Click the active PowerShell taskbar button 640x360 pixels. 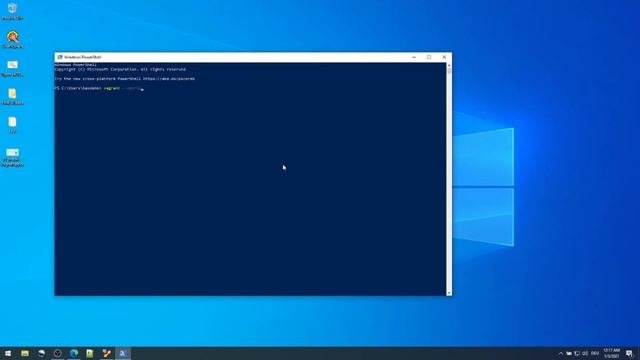122,353
